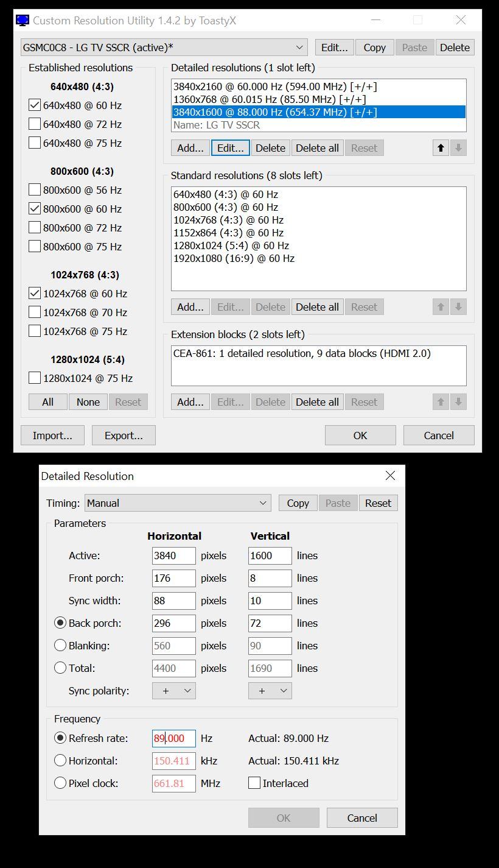Click Edit... button next to monitor dropdown

tap(335, 48)
